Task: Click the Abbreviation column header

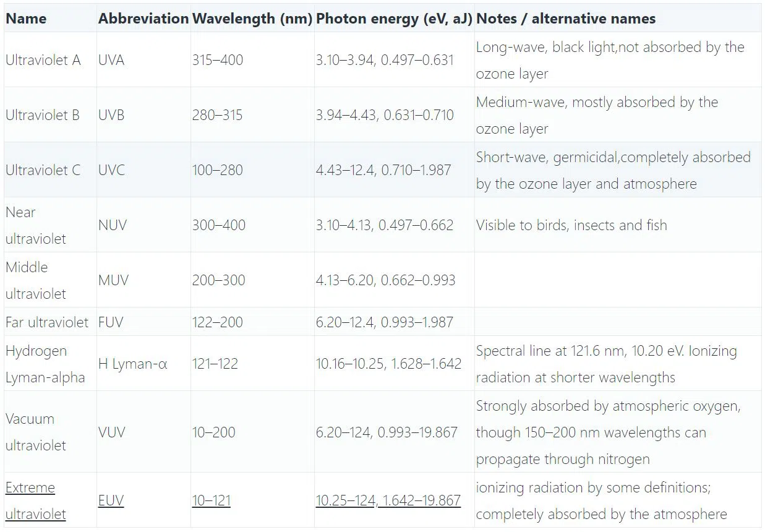Action: click(143, 19)
